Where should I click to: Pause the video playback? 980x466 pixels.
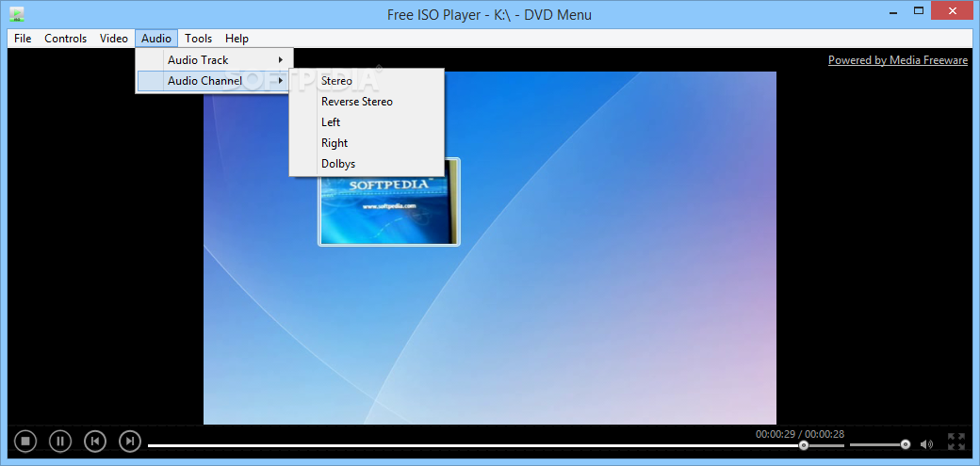[x=60, y=442]
